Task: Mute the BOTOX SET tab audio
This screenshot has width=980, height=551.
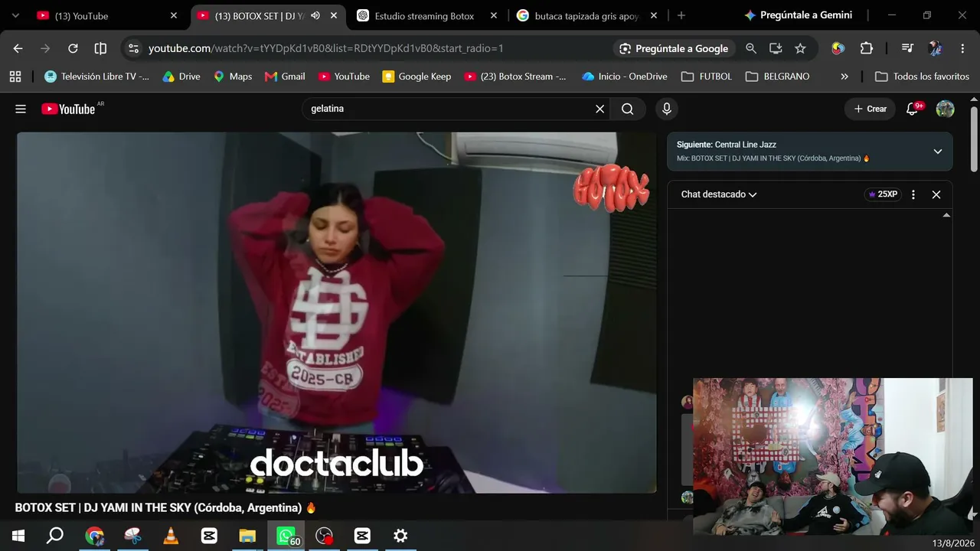Action: tap(315, 15)
